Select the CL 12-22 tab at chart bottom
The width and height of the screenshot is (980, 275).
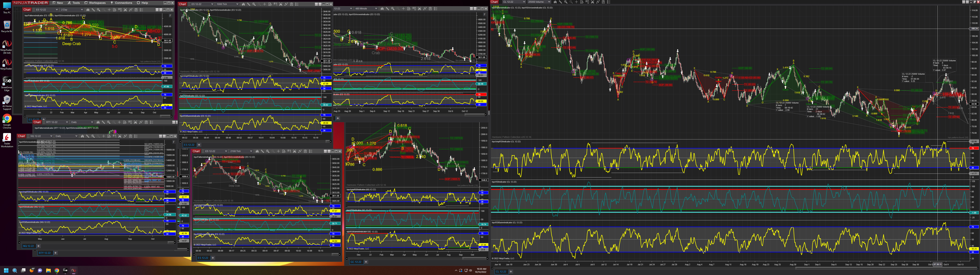[x=501, y=272]
